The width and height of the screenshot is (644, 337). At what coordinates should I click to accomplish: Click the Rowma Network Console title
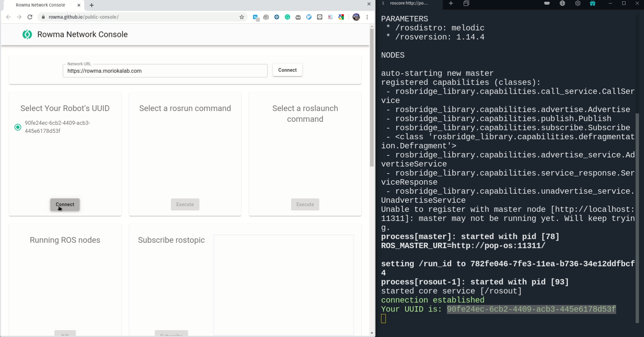83,34
